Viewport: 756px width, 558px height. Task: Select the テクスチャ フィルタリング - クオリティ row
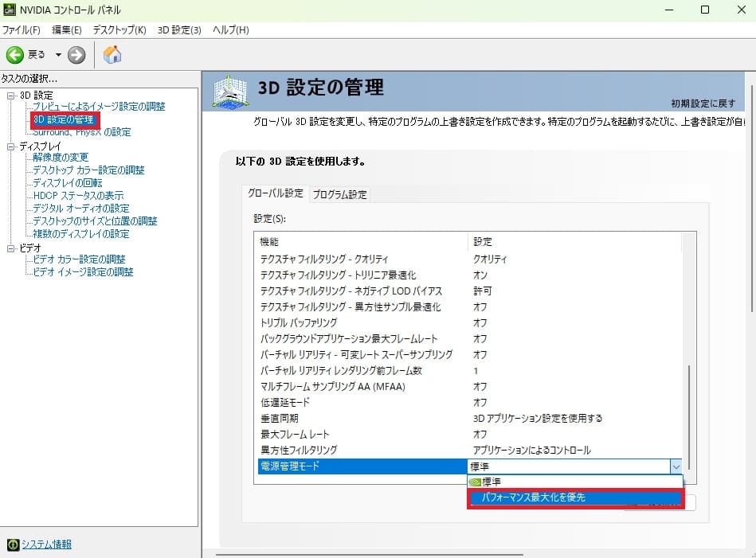click(x=469, y=259)
